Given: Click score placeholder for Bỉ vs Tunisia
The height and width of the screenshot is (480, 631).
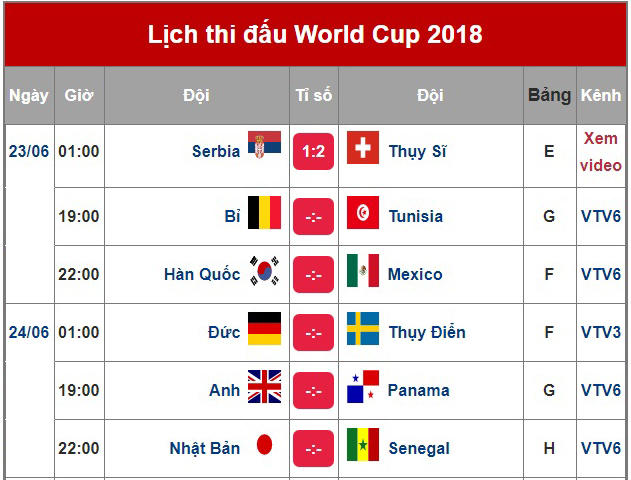Looking at the screenshot, I should tap(313, 216).
